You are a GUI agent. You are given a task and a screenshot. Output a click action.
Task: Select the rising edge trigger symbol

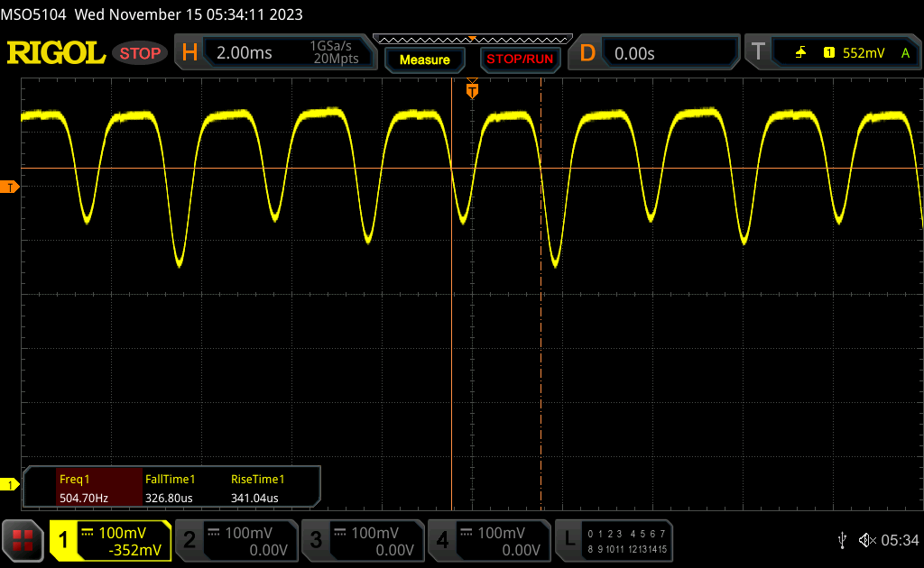[x=800, y=53]
